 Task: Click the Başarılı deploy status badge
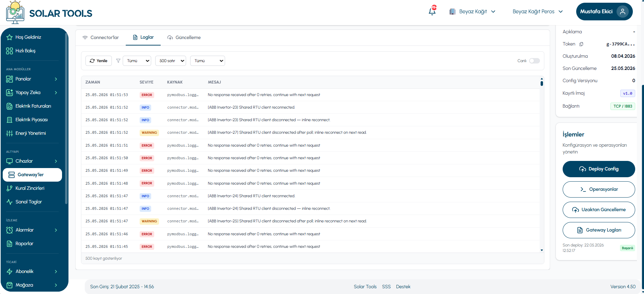click(x=627, y=248)
